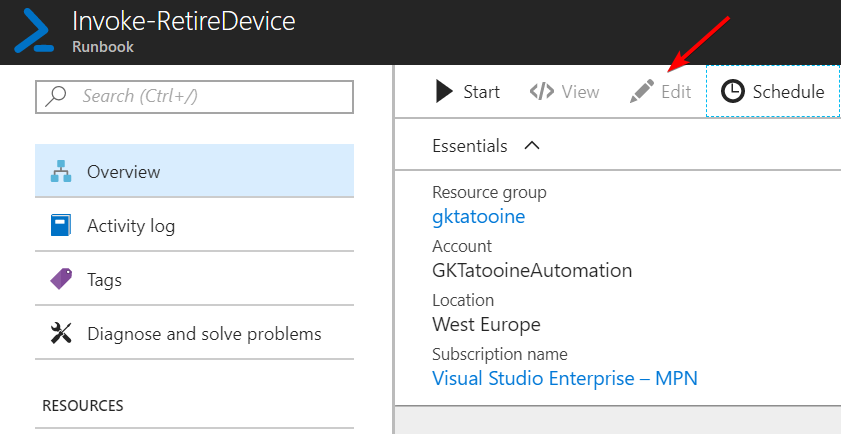This screenshot has height=434, width=841.
Task: Click the Edit pencil icon
Action: point(642,91)
